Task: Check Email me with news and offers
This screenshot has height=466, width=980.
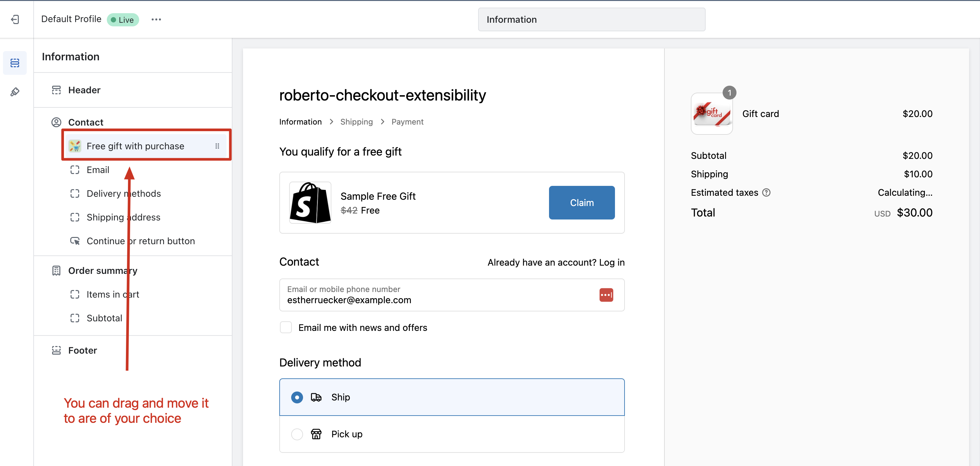Action: click(x=286, y=327)
